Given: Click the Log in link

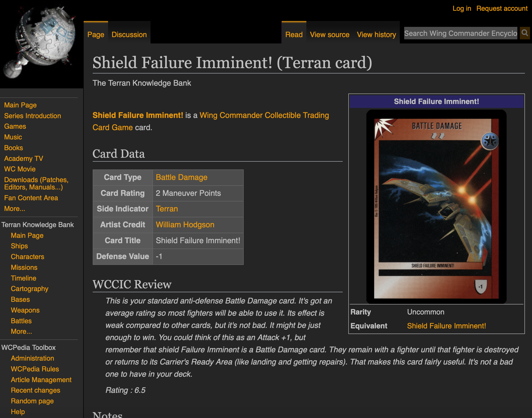Looking at the screenshot, I should pyautogui.click(x=462, y=9).
